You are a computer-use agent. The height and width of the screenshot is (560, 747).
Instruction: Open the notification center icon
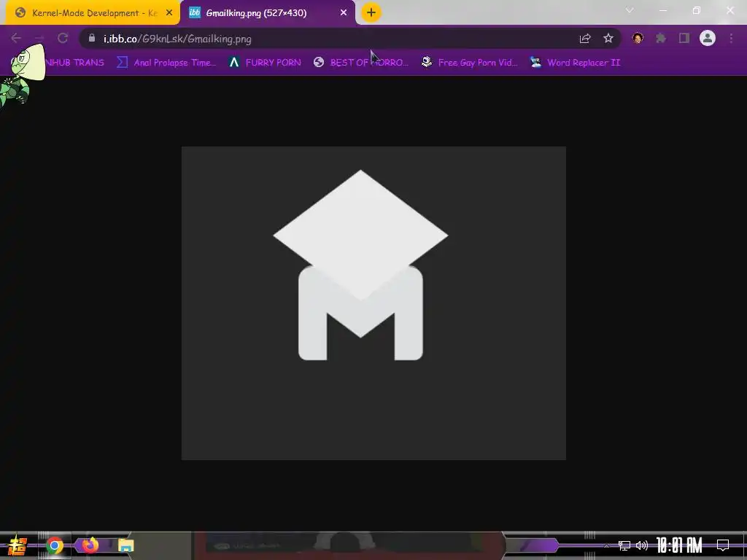click(723, 545)
